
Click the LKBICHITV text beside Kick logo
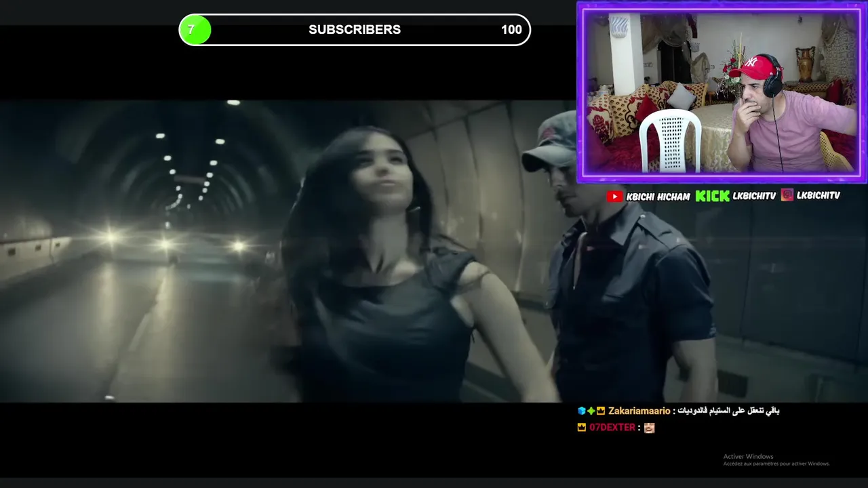pos(754,196)
